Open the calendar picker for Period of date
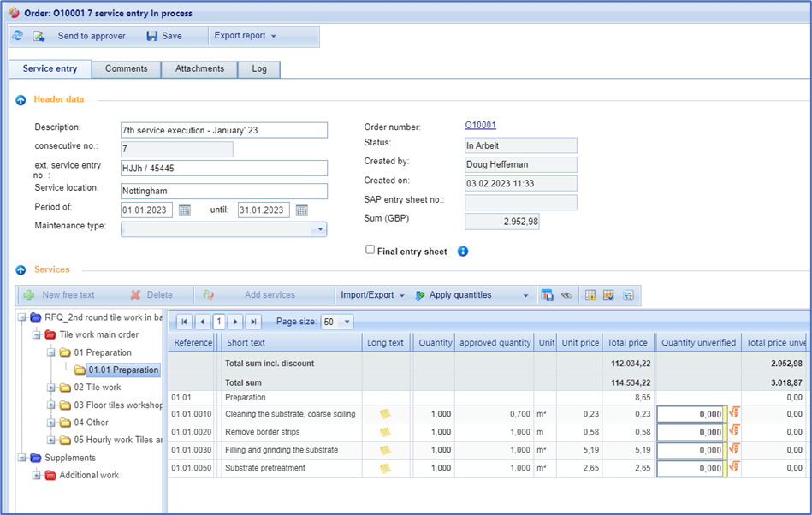The height and width of the screenshot is (515, 812). (185, 210)
